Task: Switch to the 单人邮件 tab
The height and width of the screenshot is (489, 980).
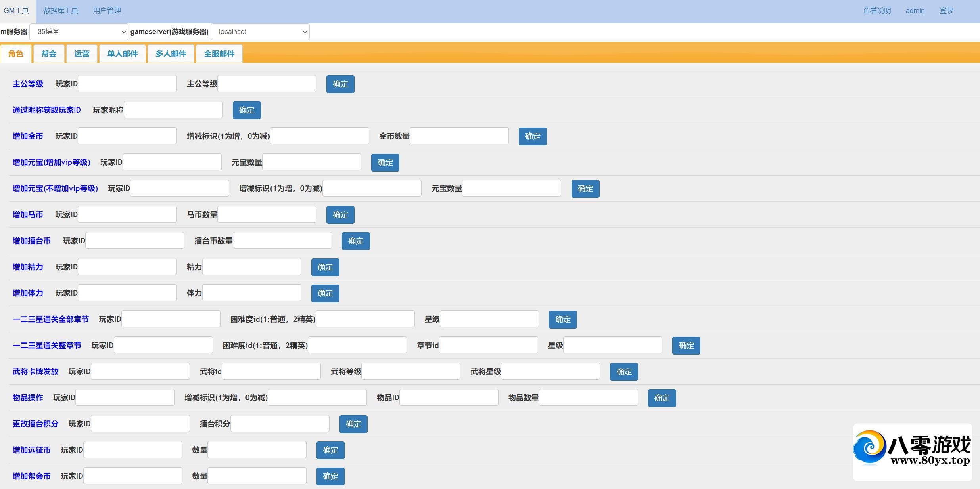Action: (123, 53)
